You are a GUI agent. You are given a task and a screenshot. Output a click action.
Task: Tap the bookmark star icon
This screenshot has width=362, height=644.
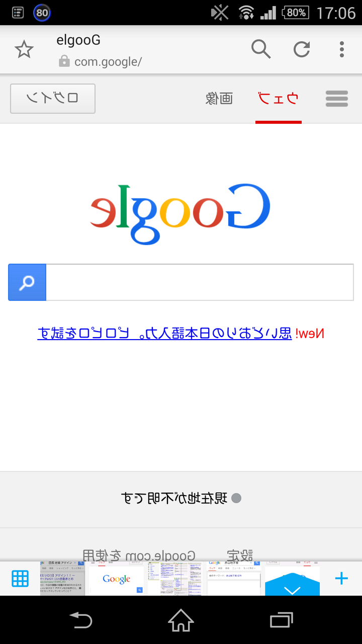click(24, 49)
